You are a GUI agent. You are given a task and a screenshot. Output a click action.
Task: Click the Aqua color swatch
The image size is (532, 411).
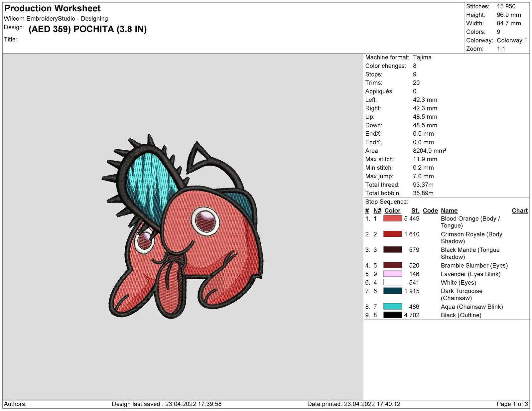tap(392, 307)
